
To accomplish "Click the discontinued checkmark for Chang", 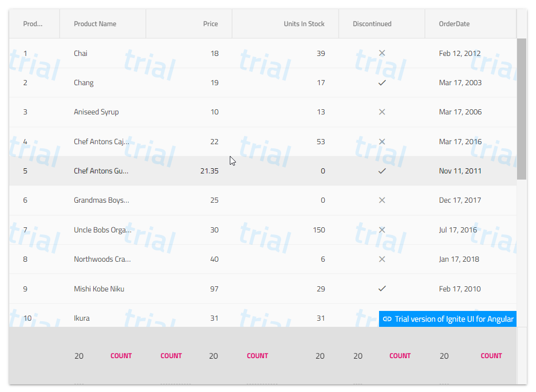I will (x=382, y=83).
